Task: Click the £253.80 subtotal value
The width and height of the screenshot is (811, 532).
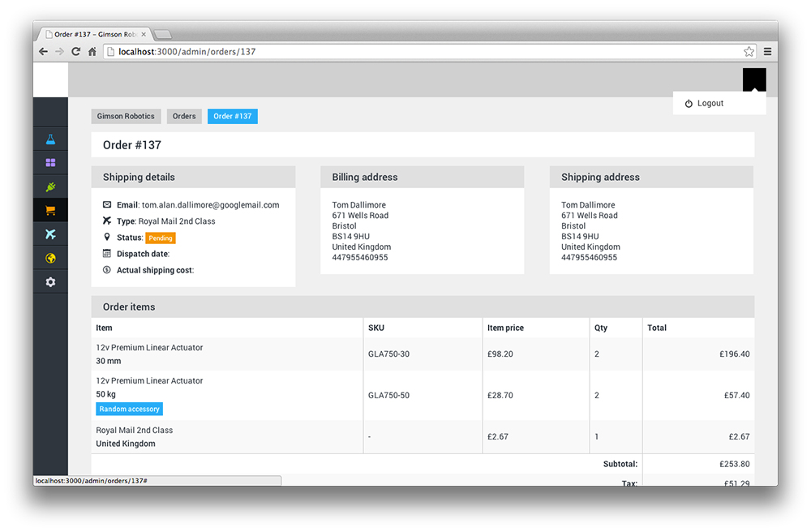Action: click(735, 464)
